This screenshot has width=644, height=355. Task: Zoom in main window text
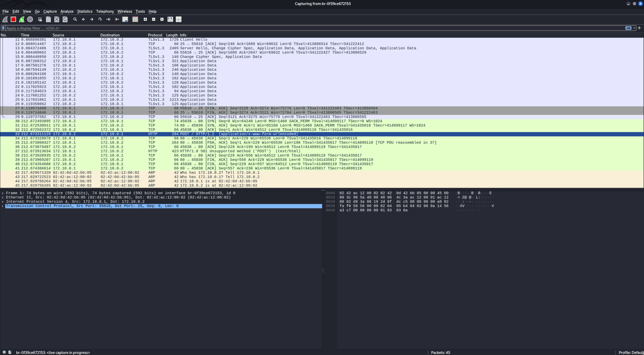(145, 19)
